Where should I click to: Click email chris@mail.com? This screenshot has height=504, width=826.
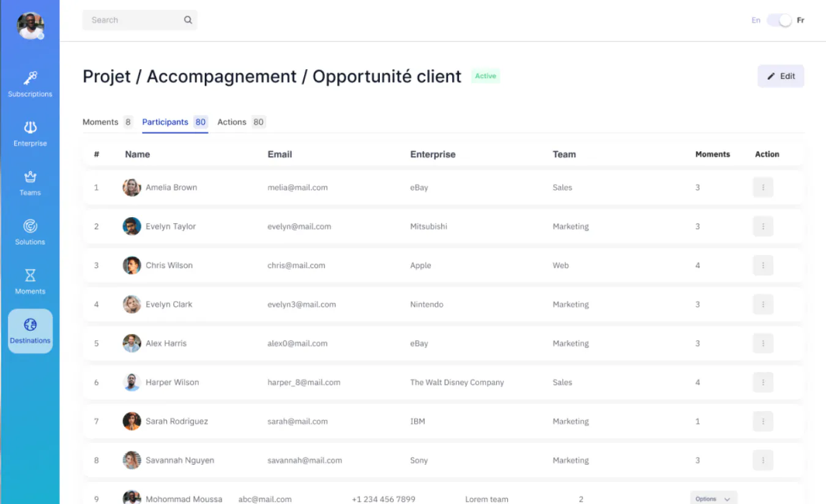tap(296, 265)
